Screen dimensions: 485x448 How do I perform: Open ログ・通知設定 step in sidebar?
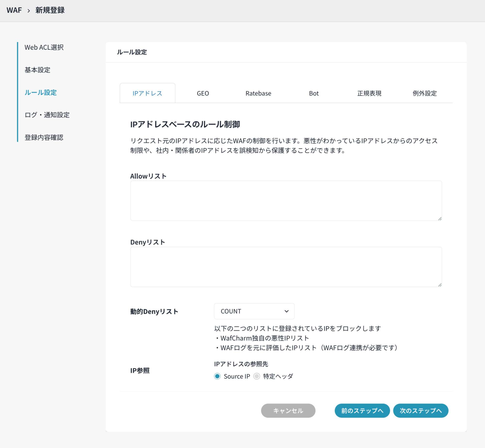47,115
